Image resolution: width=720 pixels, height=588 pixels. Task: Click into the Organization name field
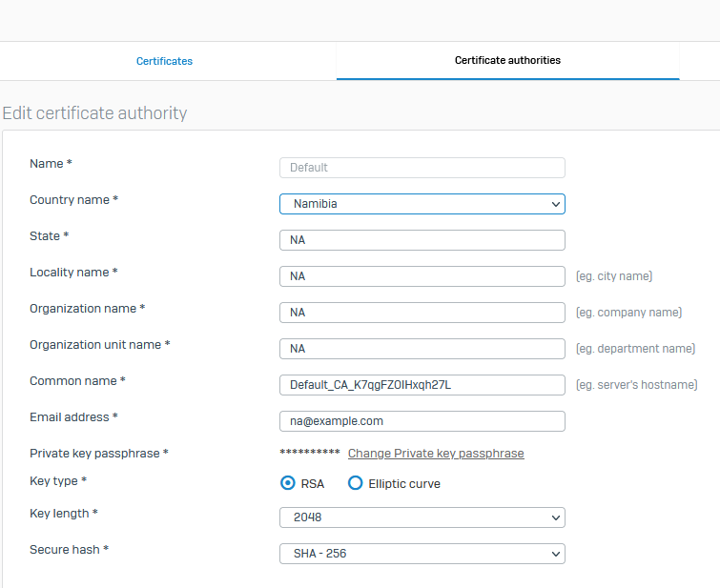(x=422, y=313)
